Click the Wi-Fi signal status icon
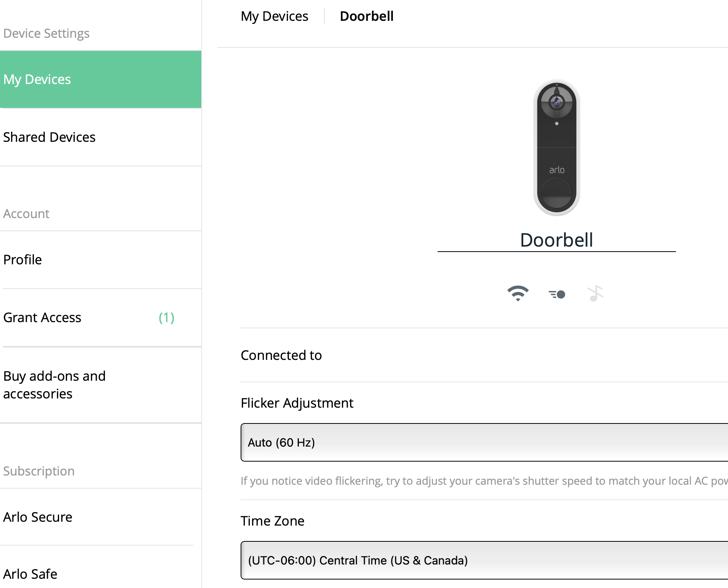The width and height of the screenshot is (728, 588). [x=518, y=294]
